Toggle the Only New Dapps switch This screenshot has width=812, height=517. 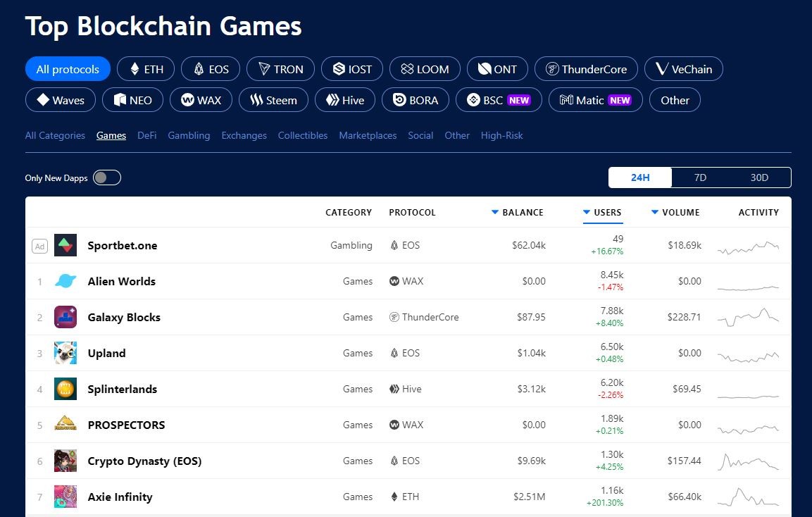[x=107, y=177]
